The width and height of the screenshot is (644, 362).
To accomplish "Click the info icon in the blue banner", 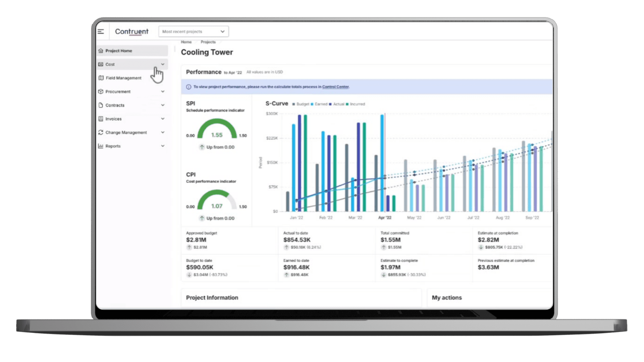I will 189,87.
